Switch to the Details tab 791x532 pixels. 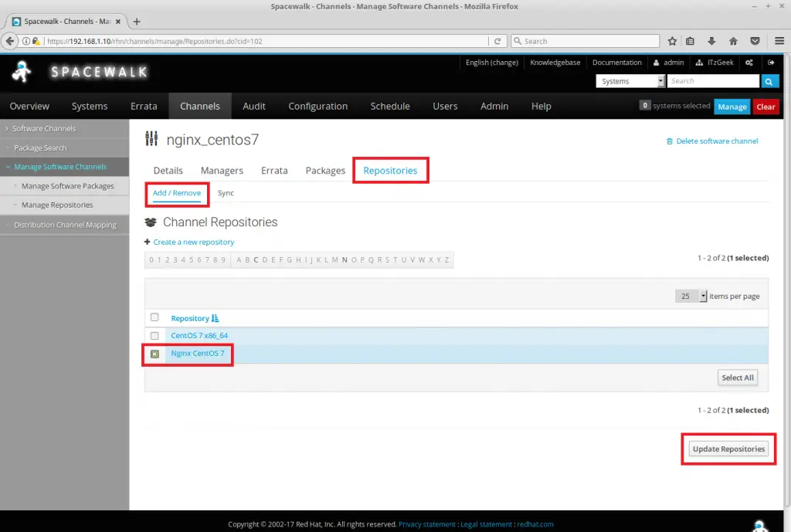point(168,171)
